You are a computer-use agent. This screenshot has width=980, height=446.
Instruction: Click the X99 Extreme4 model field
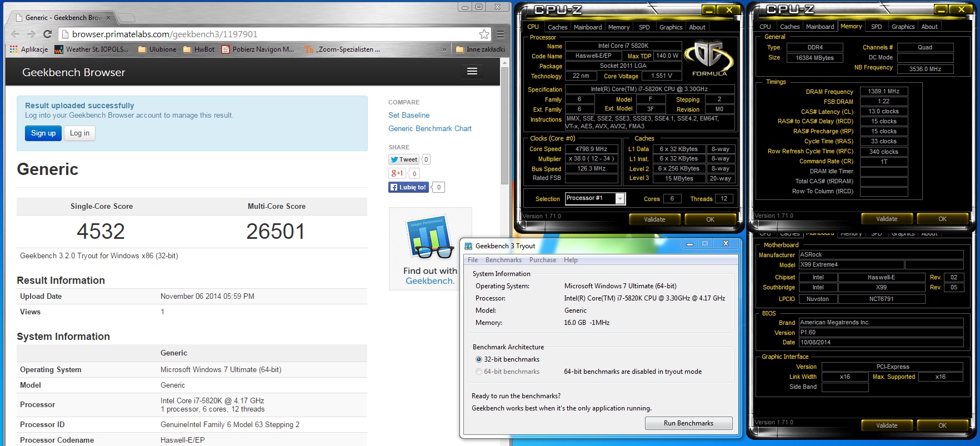coord(851,265)
